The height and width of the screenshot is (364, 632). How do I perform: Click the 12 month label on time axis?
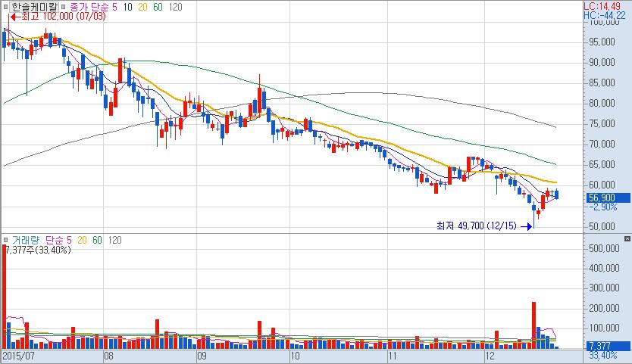coord(489,354)
